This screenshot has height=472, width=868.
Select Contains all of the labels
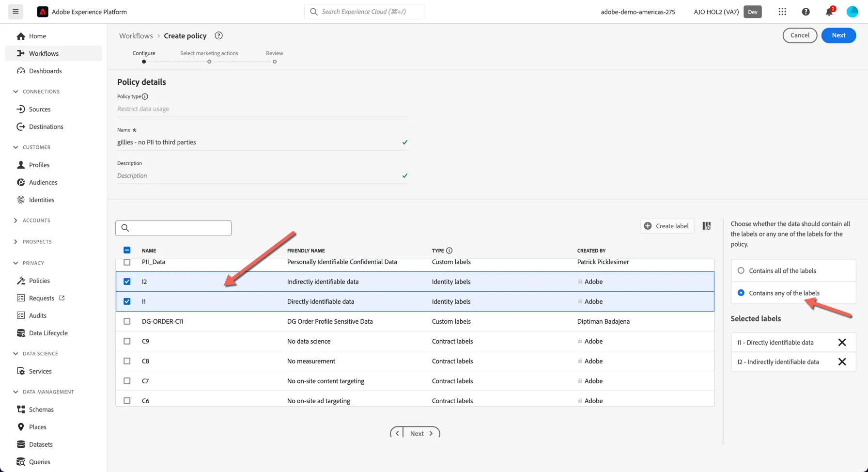pyautogui.click(x=741, y=270)
